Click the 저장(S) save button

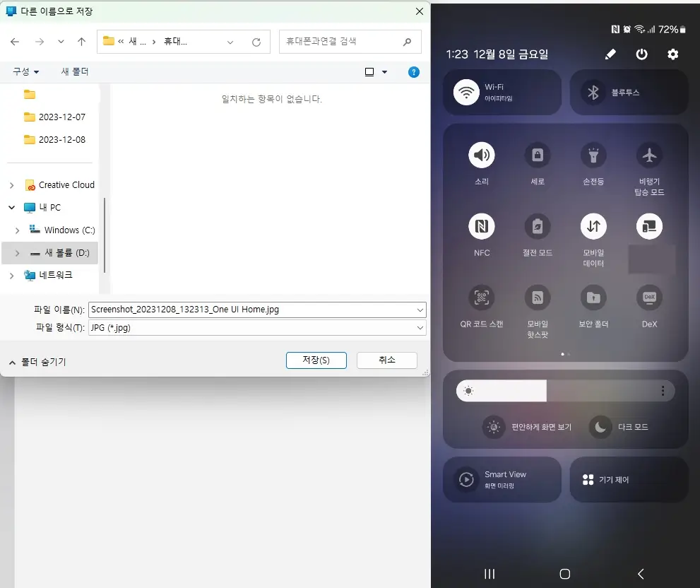[316, 360]
